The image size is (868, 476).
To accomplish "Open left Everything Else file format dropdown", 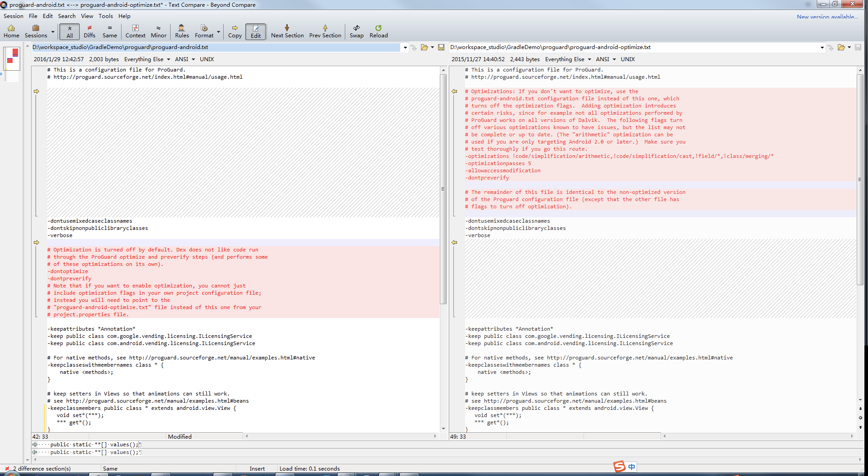I will coord(147,59).
